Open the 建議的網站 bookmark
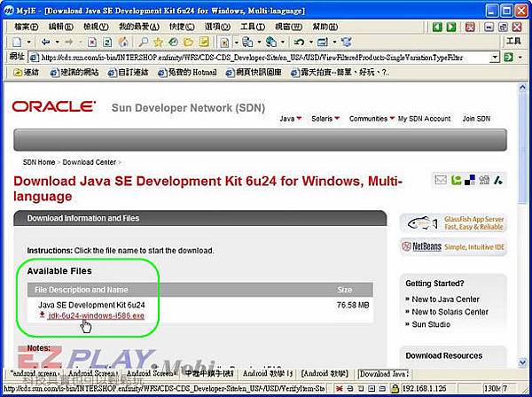The width and height of the screenshot is (532, 397). (74, 72)
